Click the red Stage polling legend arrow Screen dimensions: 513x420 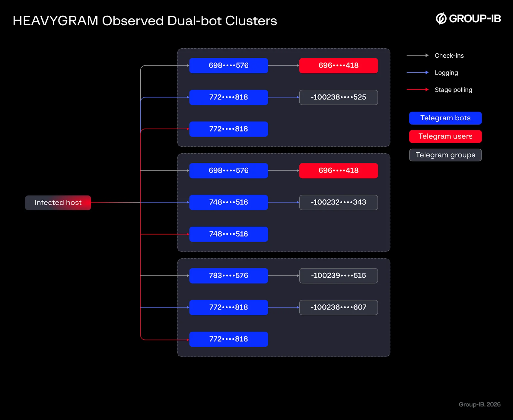[418, 90]
